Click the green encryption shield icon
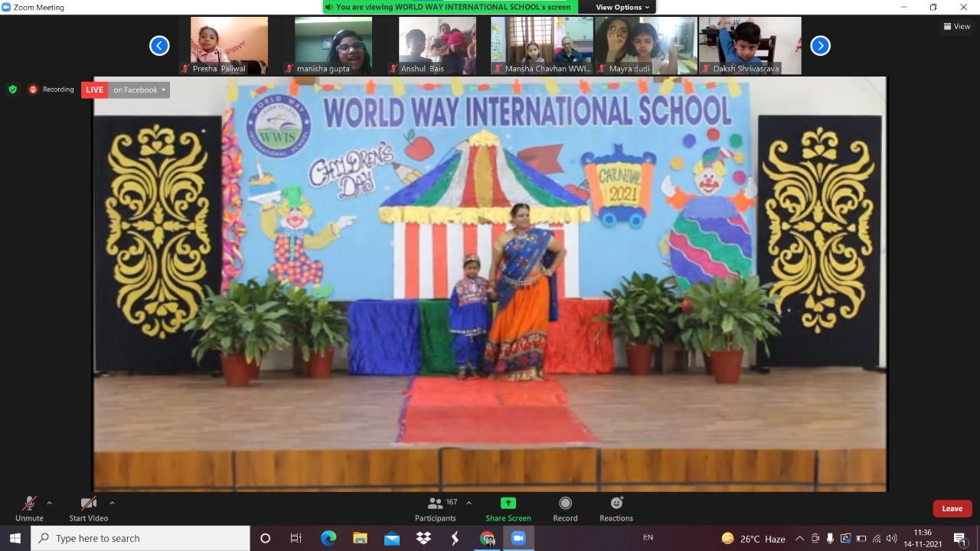 [12, 90]
